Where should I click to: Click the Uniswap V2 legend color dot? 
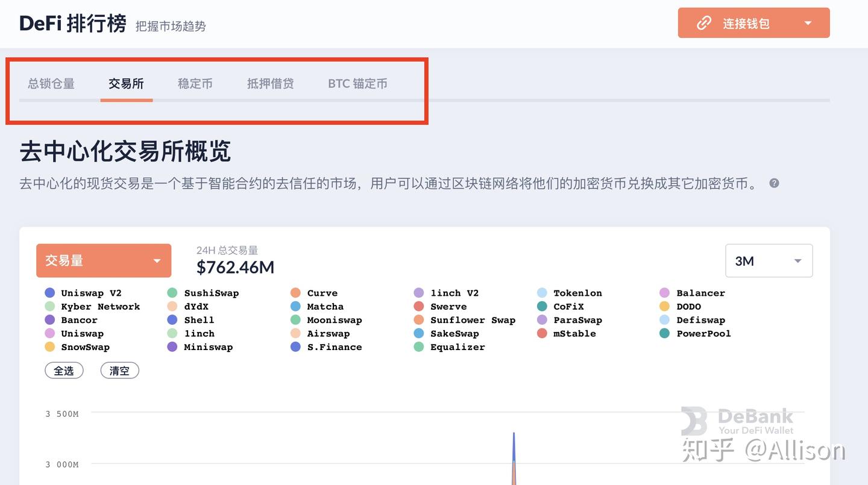(x=49, y=293)
